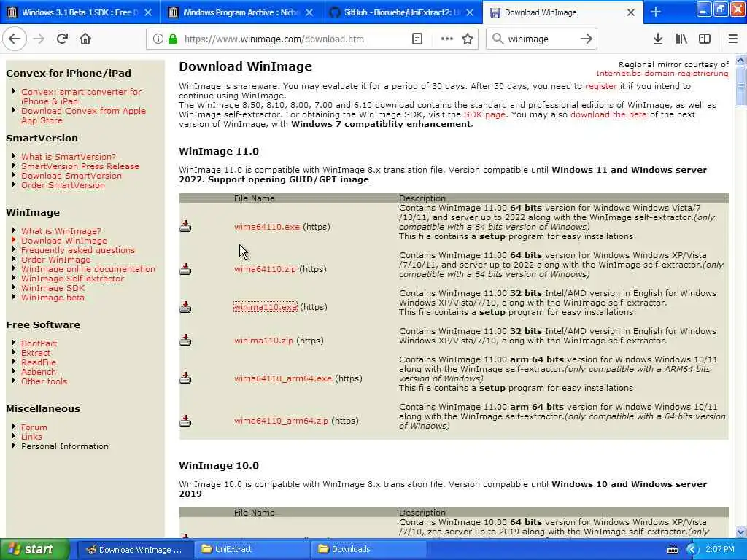The height and width of the screenshot is (560, 747).
Task: Open the Downloads arrow toolbar button
Action: pos(657,39)
